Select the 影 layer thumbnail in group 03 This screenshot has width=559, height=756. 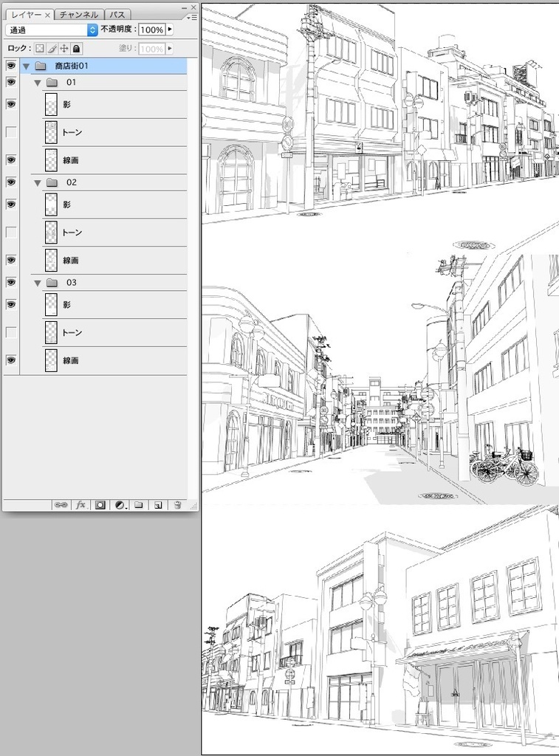51,305
